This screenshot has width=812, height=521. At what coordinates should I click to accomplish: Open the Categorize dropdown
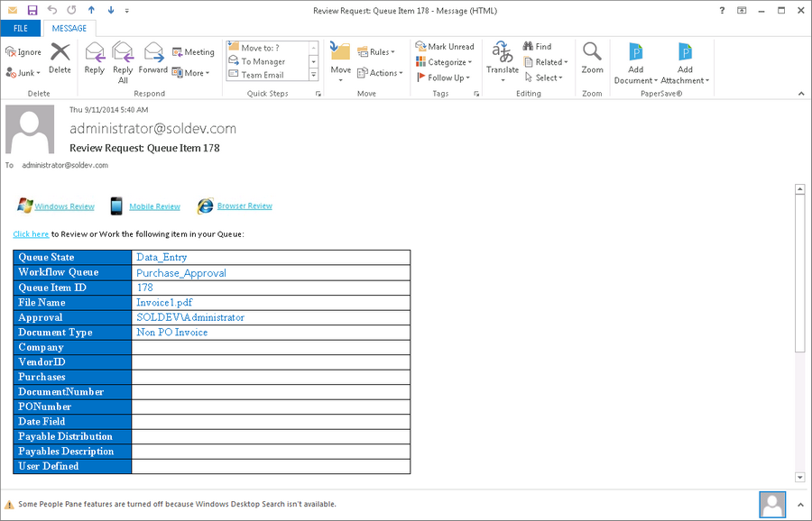coord(444,62)
